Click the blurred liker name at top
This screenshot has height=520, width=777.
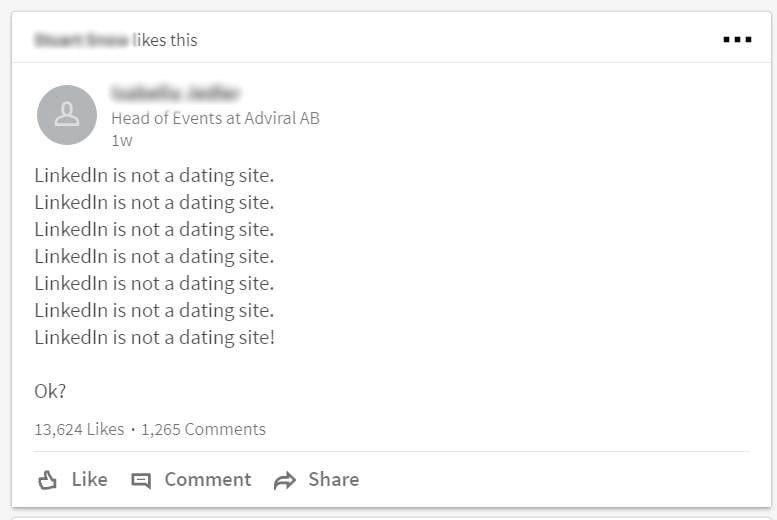click(x=80, y=40)
